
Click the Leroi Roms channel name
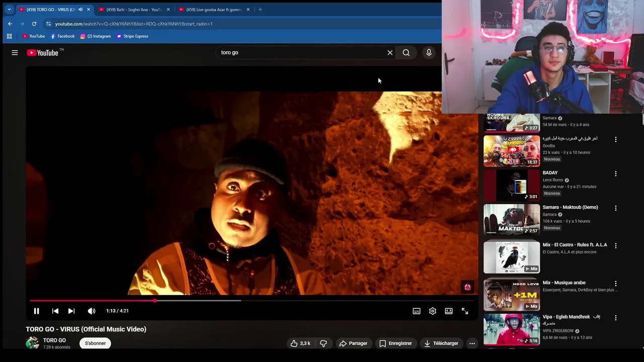click(553, 180)
